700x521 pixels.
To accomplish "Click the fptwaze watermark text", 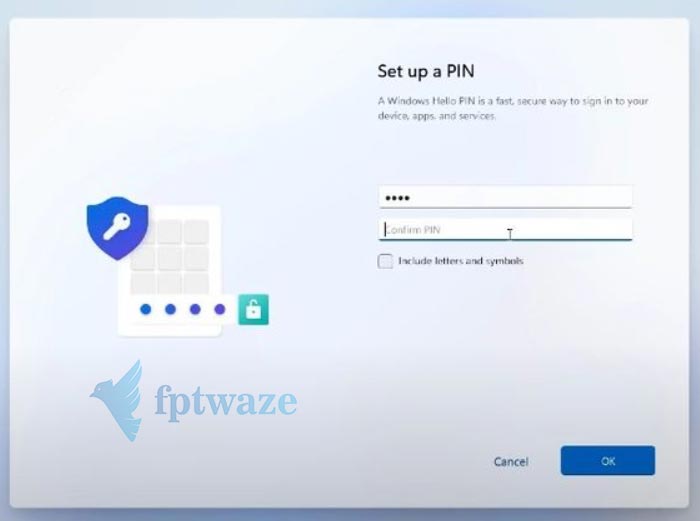I will click(x=225, y=401).
